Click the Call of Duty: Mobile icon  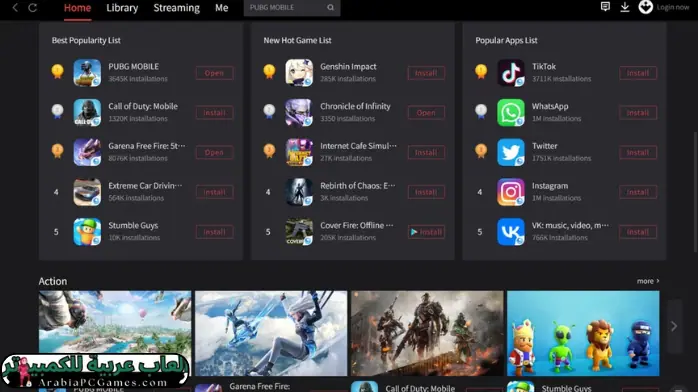[87, 112]
